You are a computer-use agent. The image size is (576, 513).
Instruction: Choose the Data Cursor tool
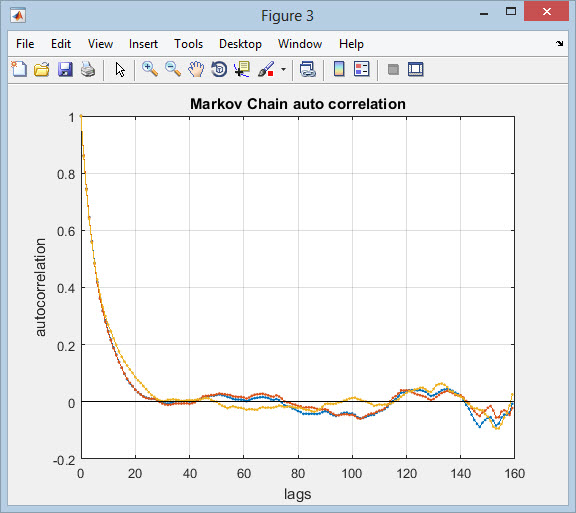[x=242, y=69]
